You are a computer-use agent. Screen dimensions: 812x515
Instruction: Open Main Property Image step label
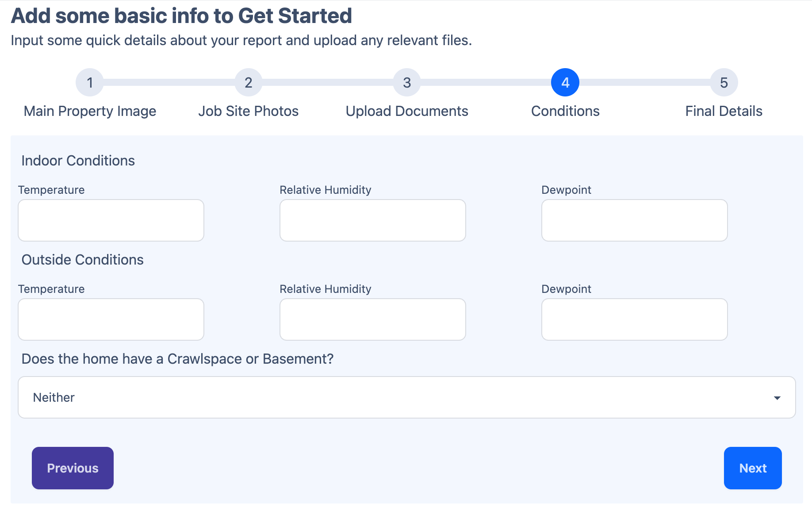tap(90, 111)
